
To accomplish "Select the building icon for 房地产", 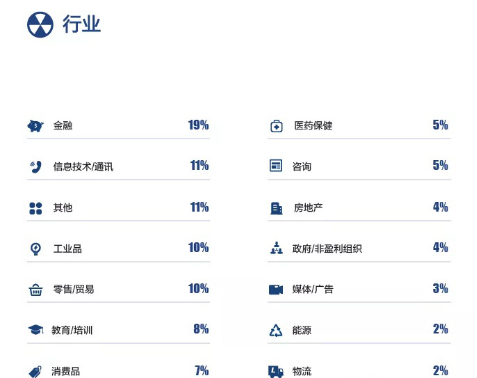I will click(x=276, y=208).
